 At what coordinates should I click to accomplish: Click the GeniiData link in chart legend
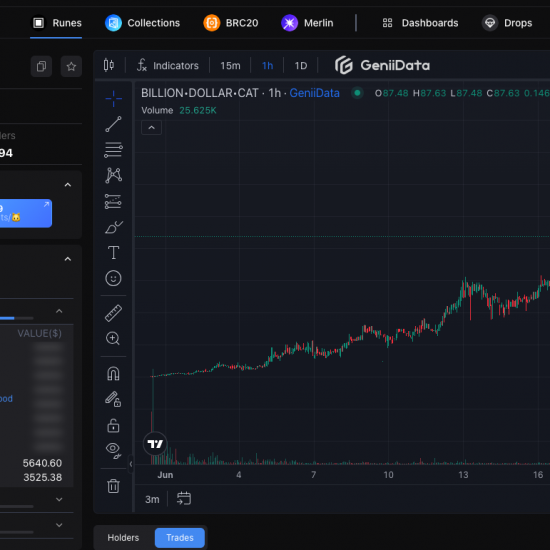click(x=314, y=93)
